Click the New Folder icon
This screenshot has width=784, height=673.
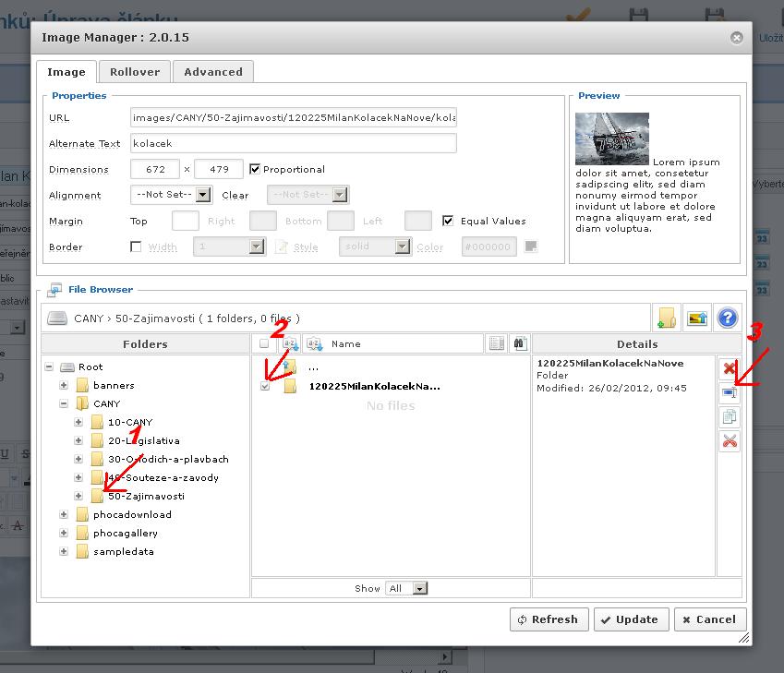pyautogui.click(x=665, y=318)
